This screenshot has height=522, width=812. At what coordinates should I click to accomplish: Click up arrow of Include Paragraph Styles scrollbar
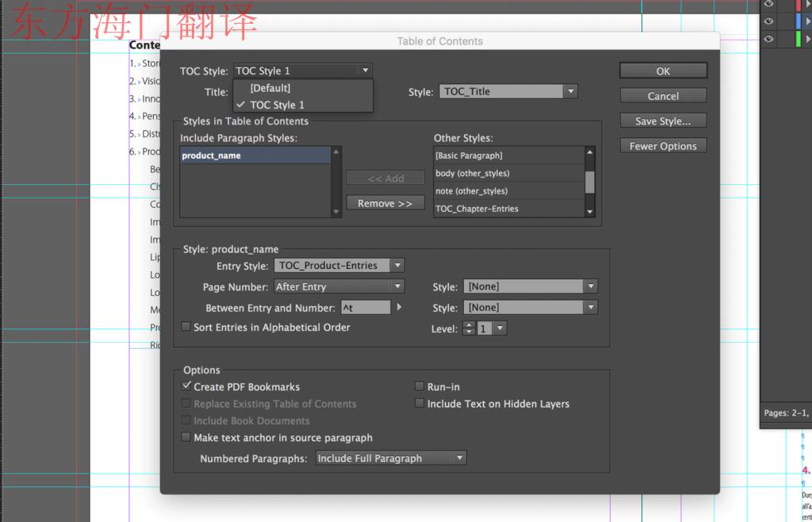coord(336,152)
